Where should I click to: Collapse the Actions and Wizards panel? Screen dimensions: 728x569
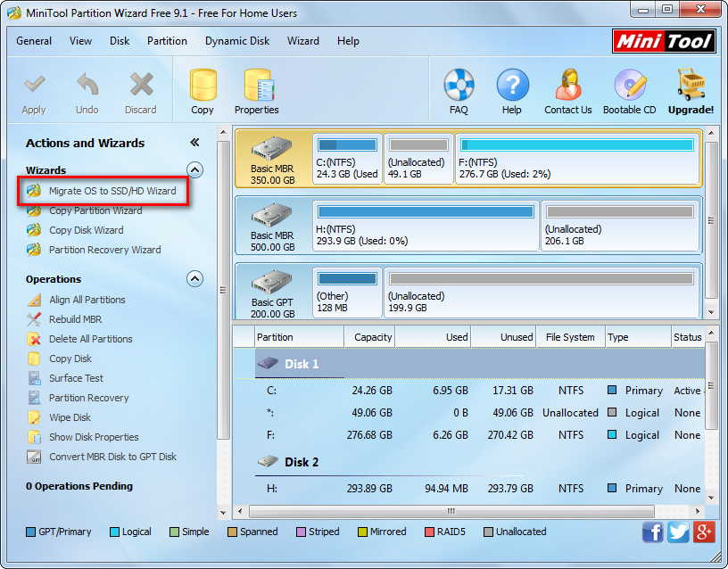(194, 143)
